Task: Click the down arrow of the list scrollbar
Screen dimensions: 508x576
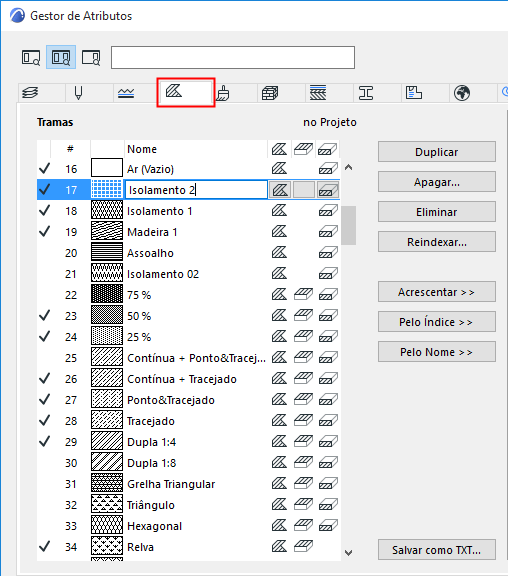Action: tap(349, 552)
